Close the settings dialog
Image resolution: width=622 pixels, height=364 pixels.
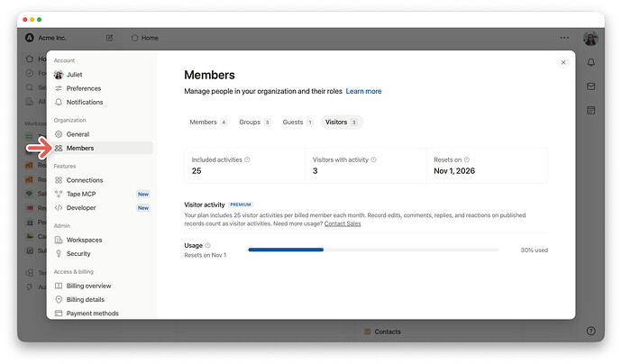[563, 62]
